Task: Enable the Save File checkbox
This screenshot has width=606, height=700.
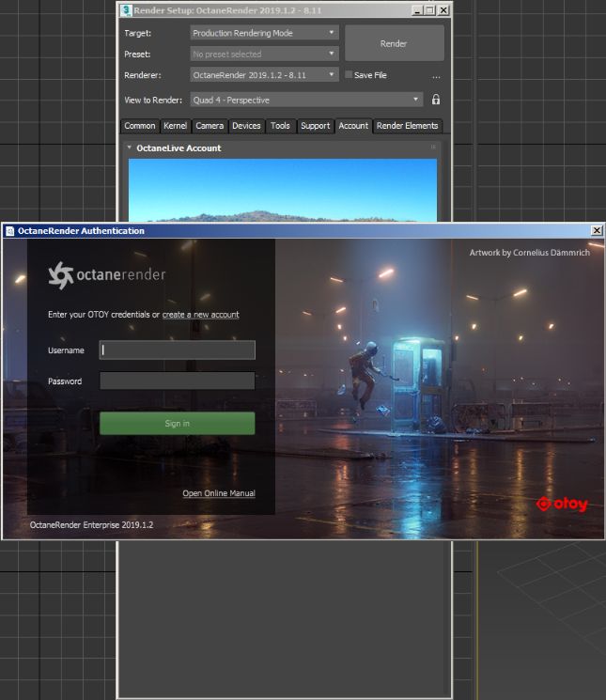Action: pos(349,75)
